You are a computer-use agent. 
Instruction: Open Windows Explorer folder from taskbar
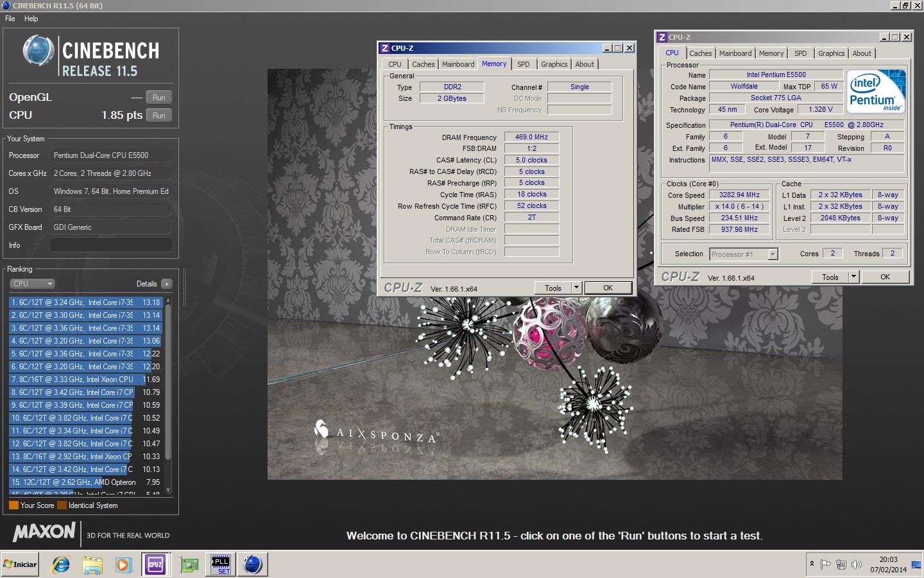click(x=92, y=565)
